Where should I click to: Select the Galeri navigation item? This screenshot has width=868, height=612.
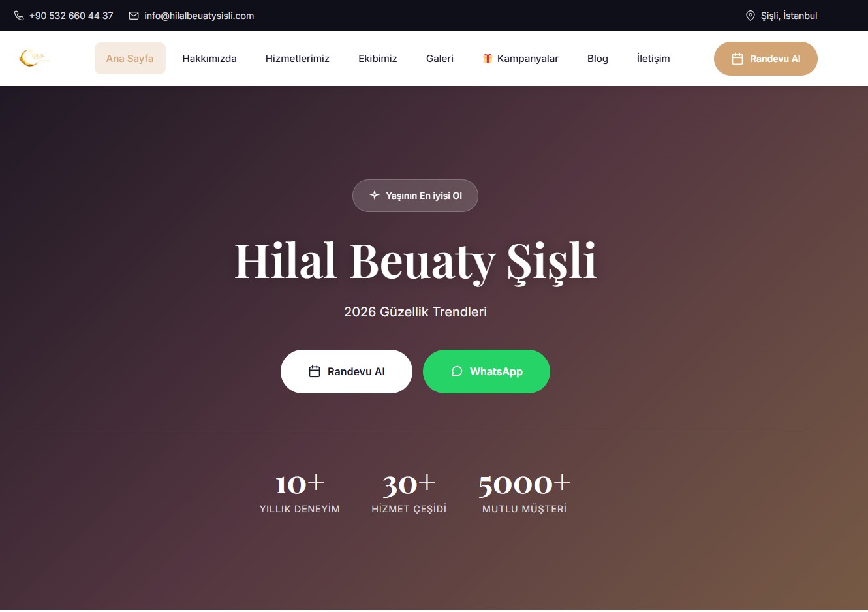[439, 58]
